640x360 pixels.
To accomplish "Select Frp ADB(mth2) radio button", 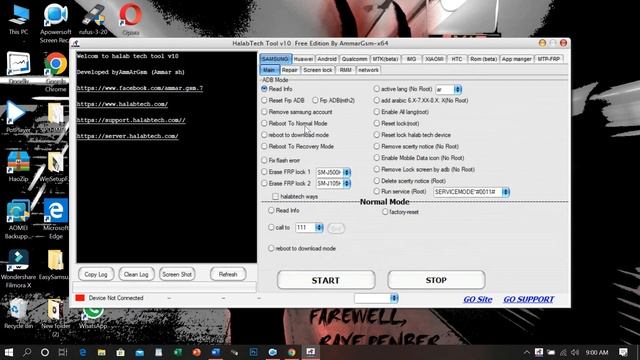I will [x=315, y=100].
